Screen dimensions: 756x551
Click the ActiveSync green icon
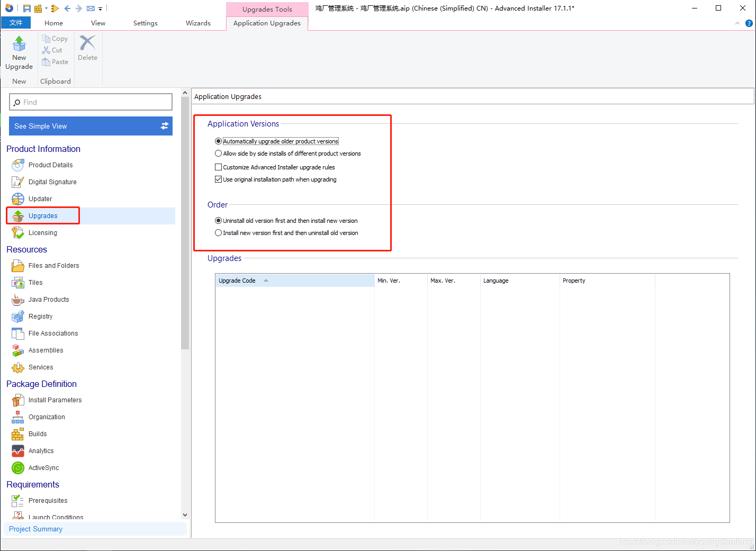pos(18,468)
